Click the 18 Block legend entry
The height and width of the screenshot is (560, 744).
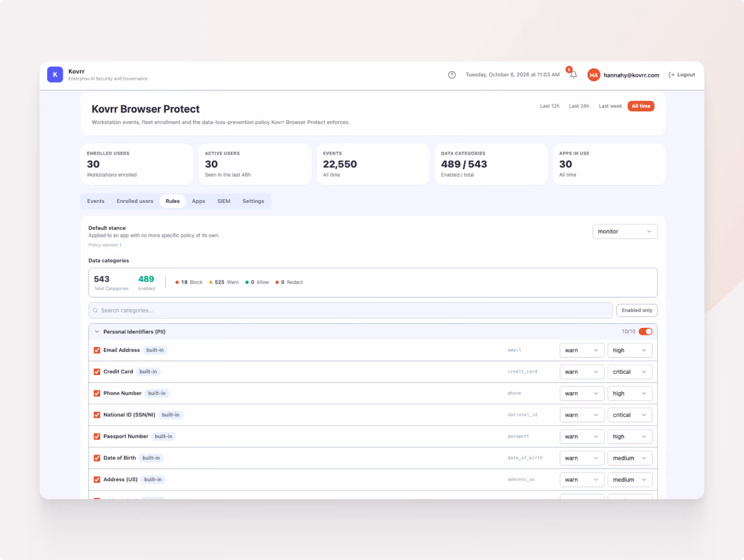pyautogui.click(x=189, y=282)
